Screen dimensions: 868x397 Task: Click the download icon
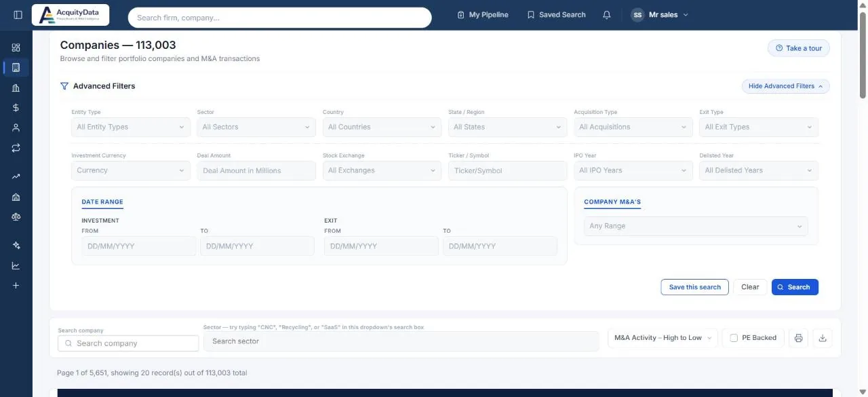823,338
